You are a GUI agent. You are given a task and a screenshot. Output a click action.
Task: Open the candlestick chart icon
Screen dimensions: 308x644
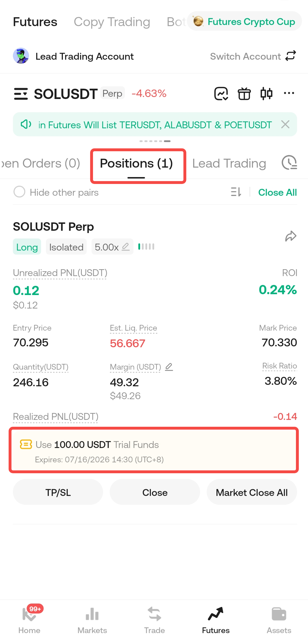click(x=266, y=94)
